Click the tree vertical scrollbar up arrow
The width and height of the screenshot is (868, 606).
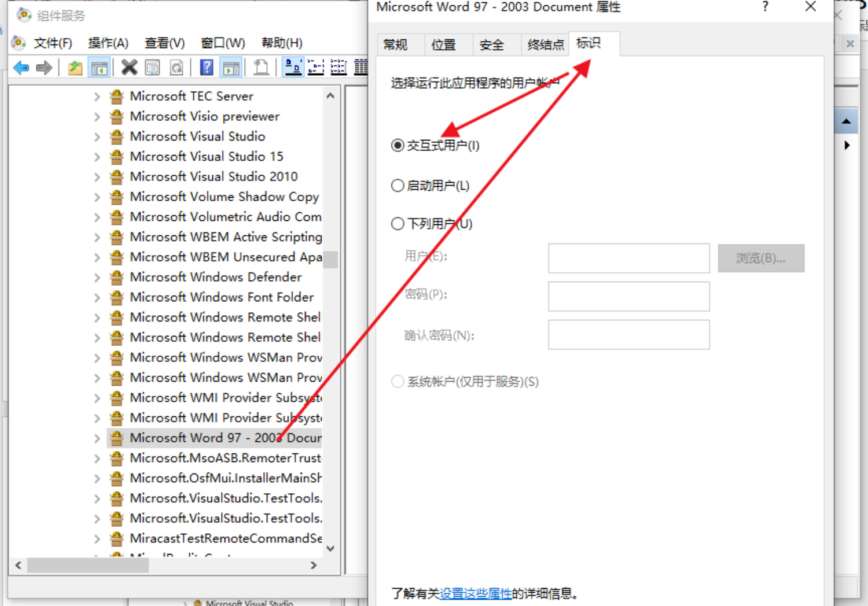tap(330, 96)
